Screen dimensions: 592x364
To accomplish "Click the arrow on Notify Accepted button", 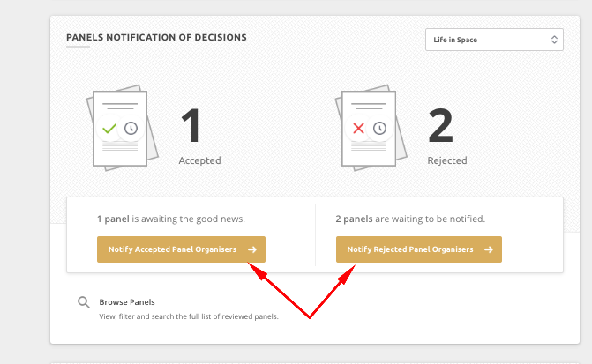I will (252, 249).
